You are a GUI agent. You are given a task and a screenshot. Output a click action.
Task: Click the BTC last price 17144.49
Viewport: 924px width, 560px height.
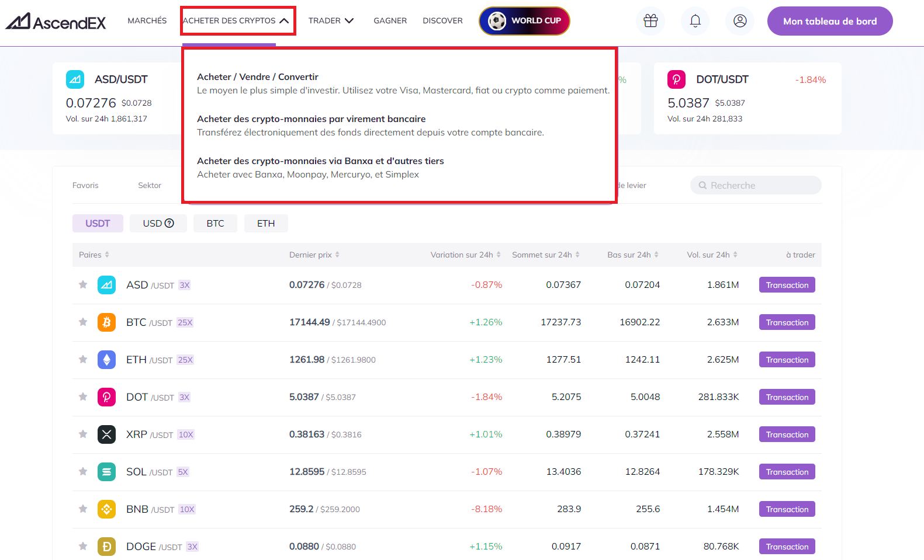[x=310, y=322]
